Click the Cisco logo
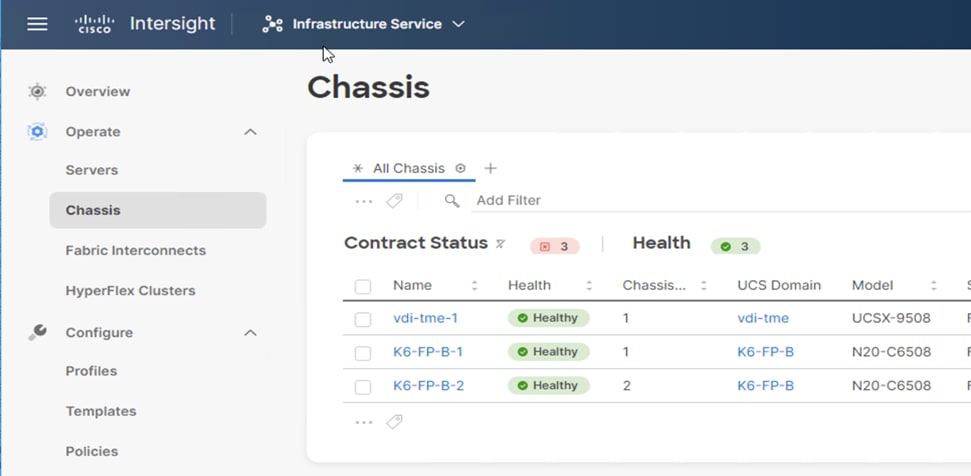The width and height of the screenshot is (971, 476). (94, 24)
